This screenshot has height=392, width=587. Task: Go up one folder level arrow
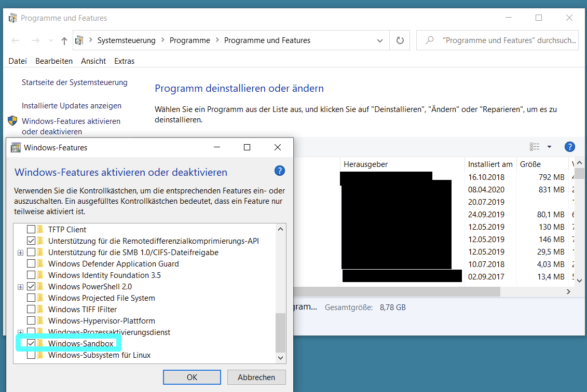tap(64, 41)
